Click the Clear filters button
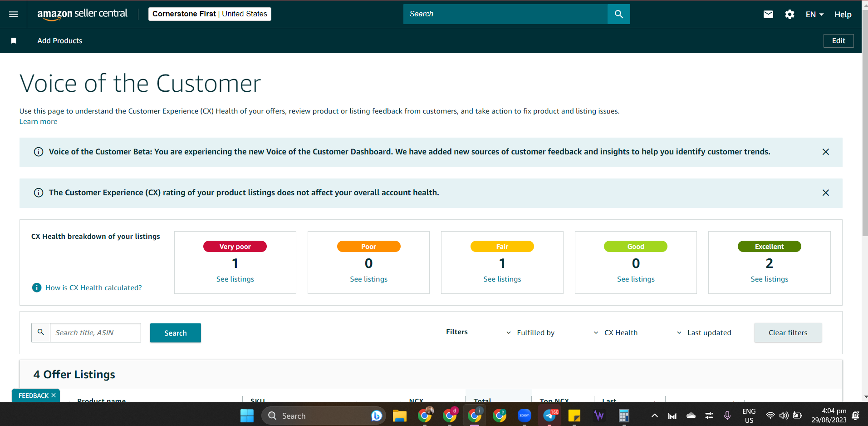 coord(788,333)
